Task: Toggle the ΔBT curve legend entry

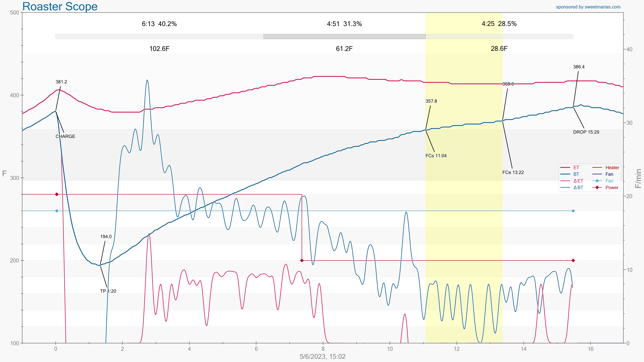Action: tap(578, 188)
